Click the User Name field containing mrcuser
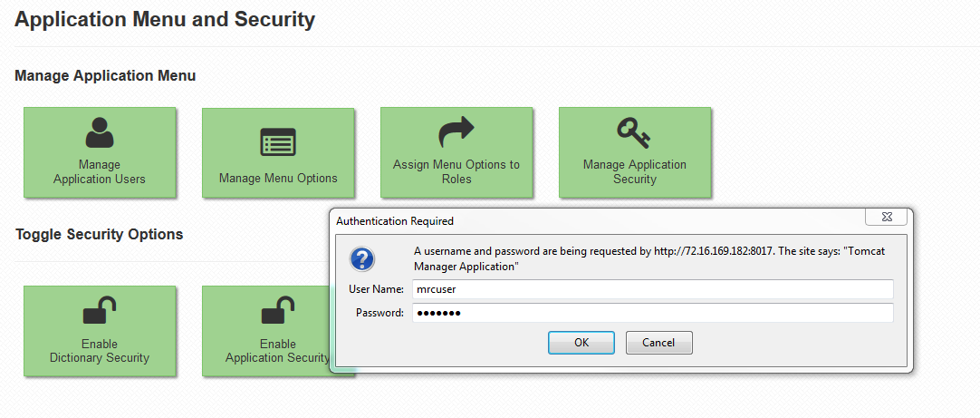 [x=652, y=289]
